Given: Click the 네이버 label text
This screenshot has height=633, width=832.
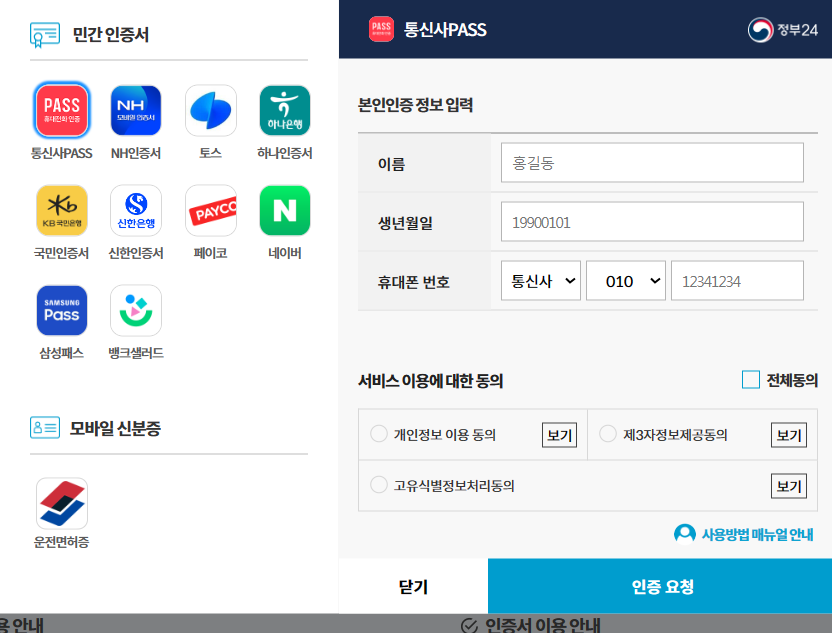Looking at the screenshot, I should point(285,253).
